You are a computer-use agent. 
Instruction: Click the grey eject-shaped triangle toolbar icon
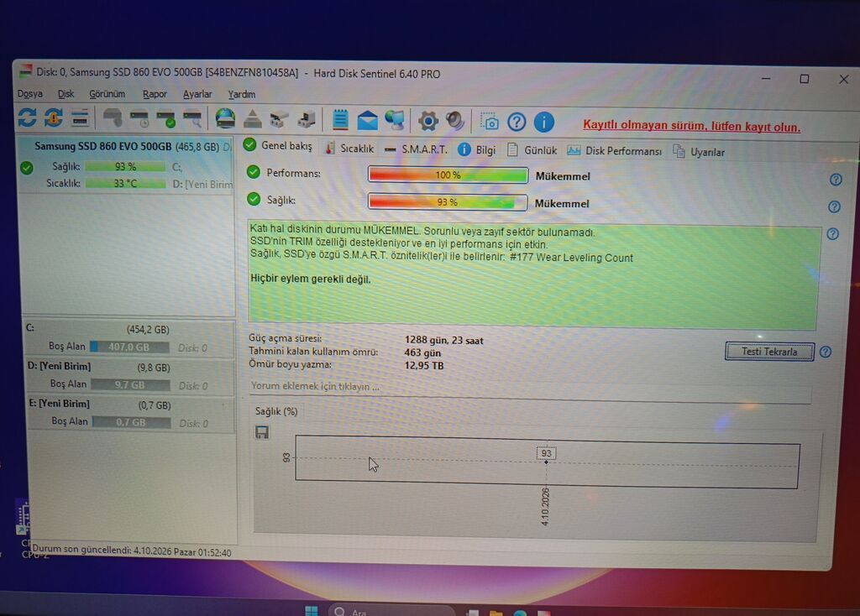pos(252,119)
